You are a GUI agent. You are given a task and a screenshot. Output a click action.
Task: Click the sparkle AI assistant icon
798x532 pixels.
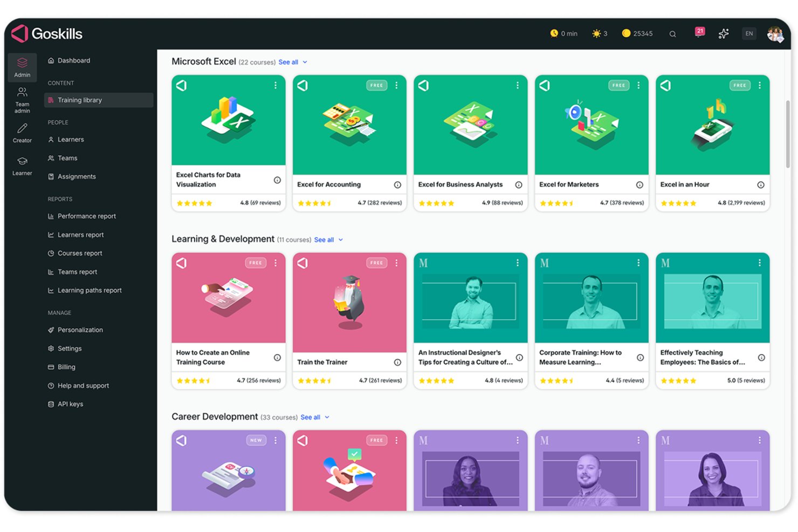point(724,34)
